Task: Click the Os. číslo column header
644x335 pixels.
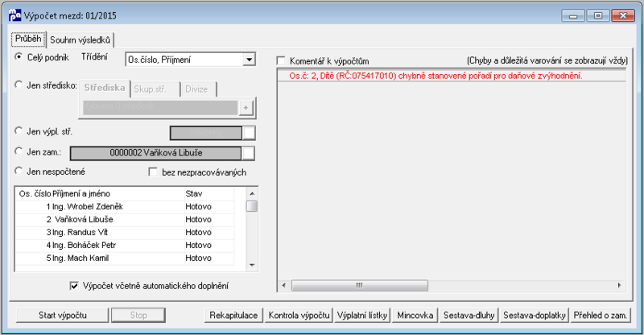Action: tap(35, 193)
